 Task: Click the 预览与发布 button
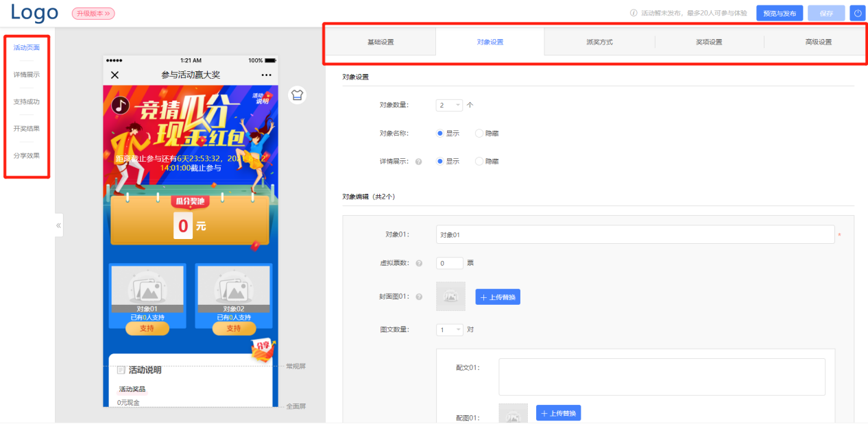780,12
